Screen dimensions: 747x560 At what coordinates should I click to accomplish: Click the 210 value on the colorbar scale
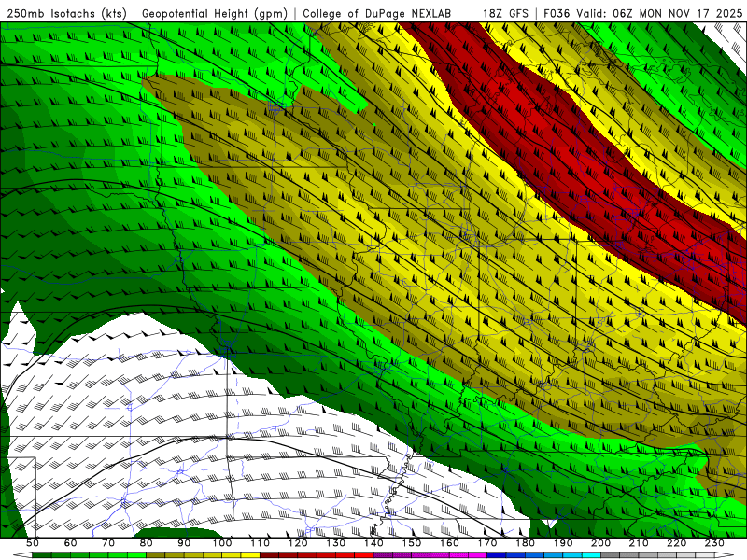pyautogui.click(x=639, y=543)
